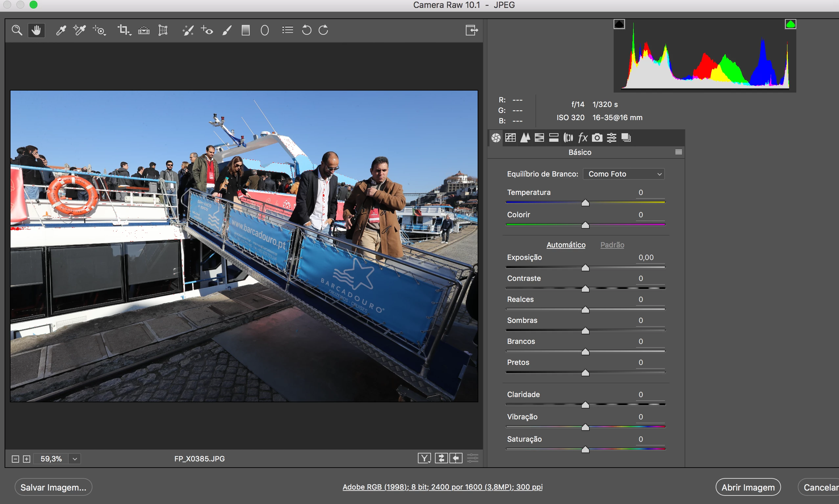The image size is (839, 504).
Task: Toggle highlight clipping warning
Action: [x=790, y=24]
